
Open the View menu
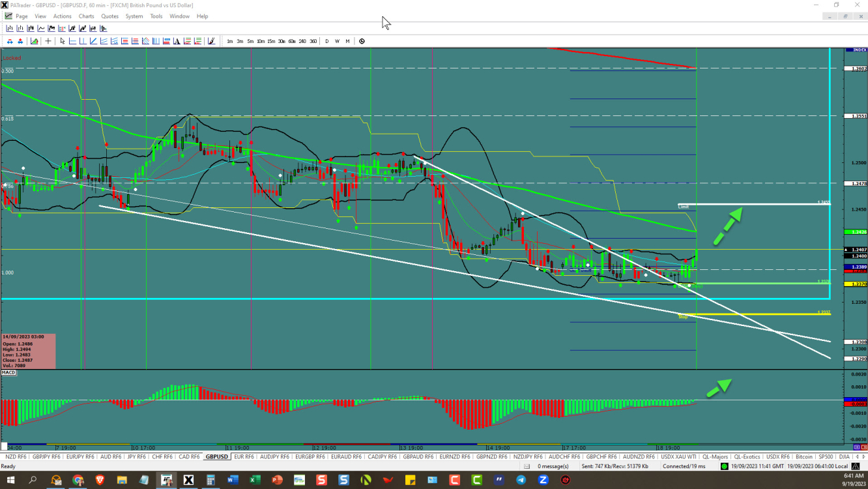(x=40, y=16)
